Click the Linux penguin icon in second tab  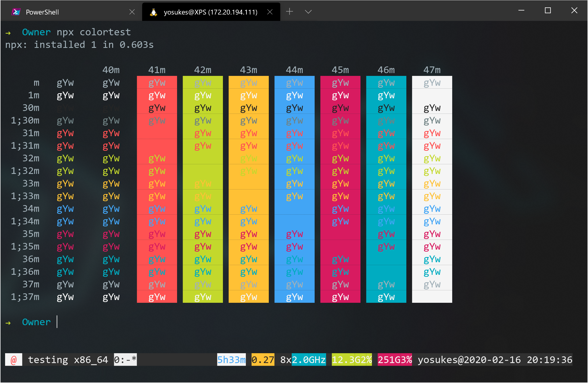coord(153,12)
